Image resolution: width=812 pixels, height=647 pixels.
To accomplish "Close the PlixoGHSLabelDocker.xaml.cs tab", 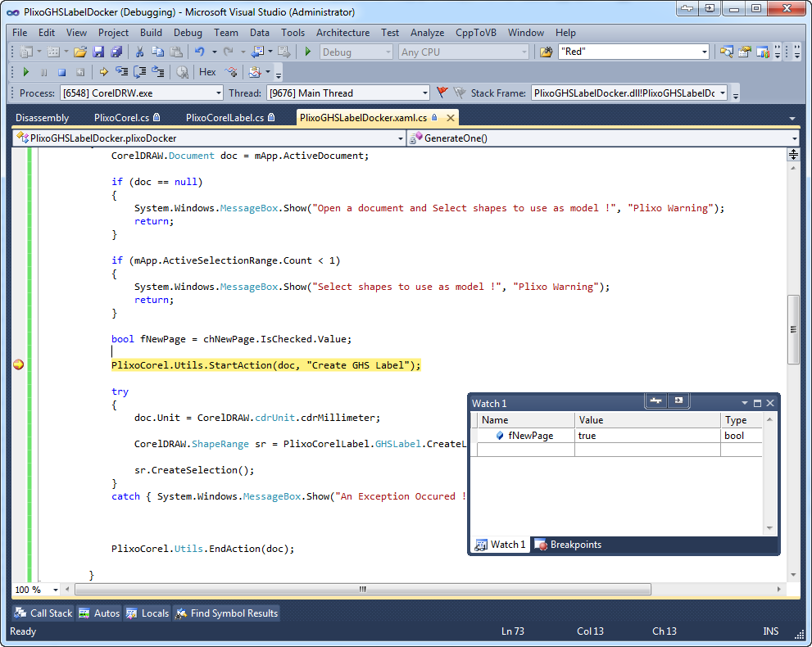I will click(x=451, y=118).
